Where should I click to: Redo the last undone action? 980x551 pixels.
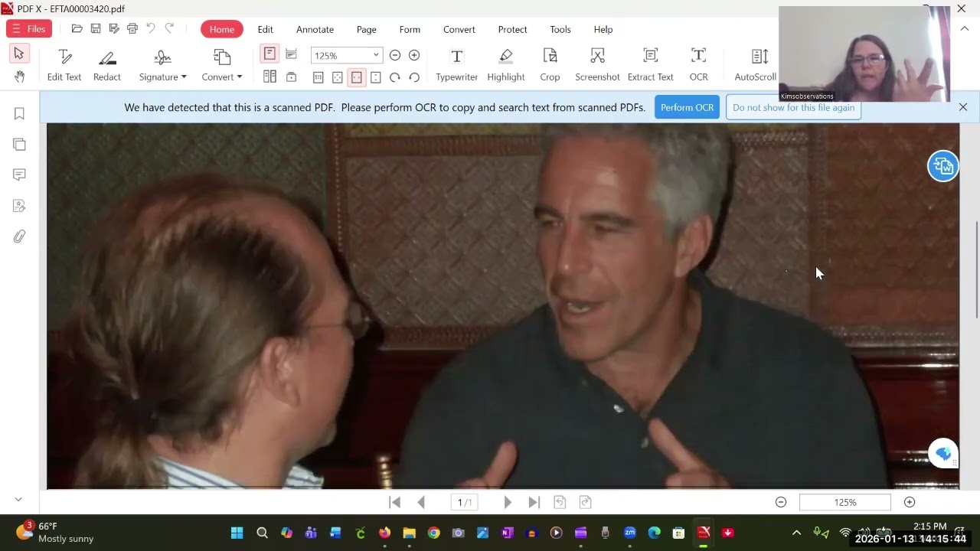(x=169, y=29)
